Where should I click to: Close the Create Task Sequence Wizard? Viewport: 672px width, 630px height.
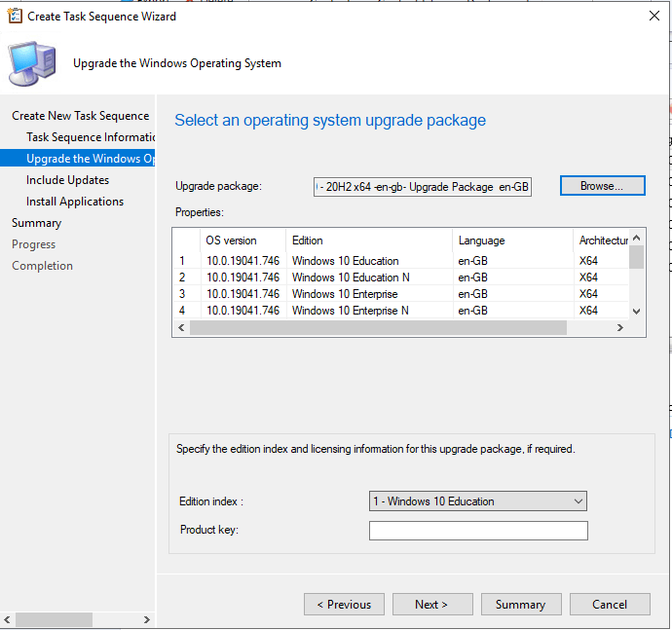(653, 16)
